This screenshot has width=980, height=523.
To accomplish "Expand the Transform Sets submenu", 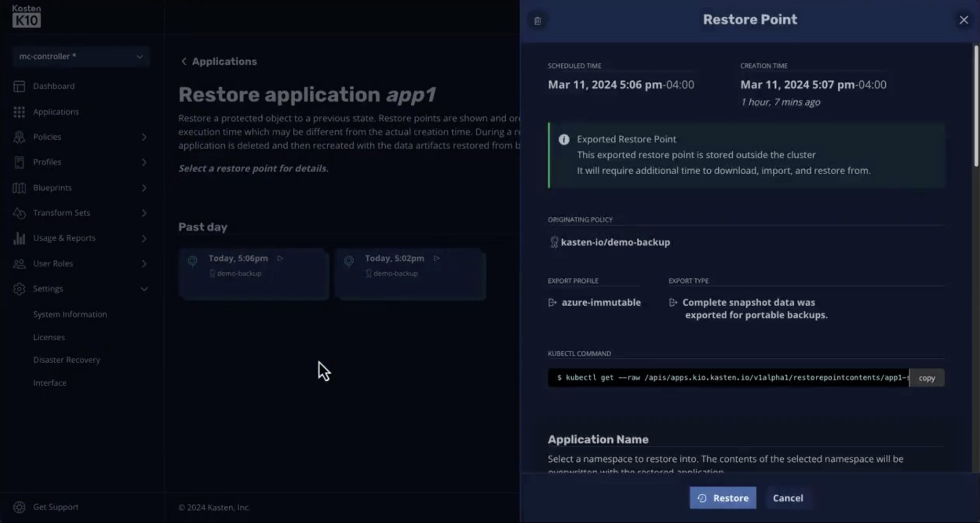I will 144,213.
